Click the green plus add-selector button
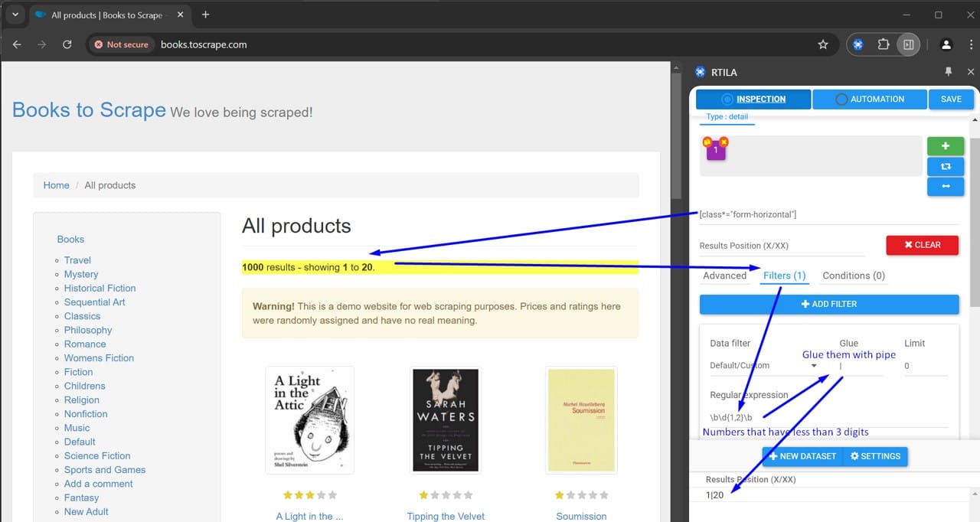Viewport: 980px width, 522px height. point(946,146)
